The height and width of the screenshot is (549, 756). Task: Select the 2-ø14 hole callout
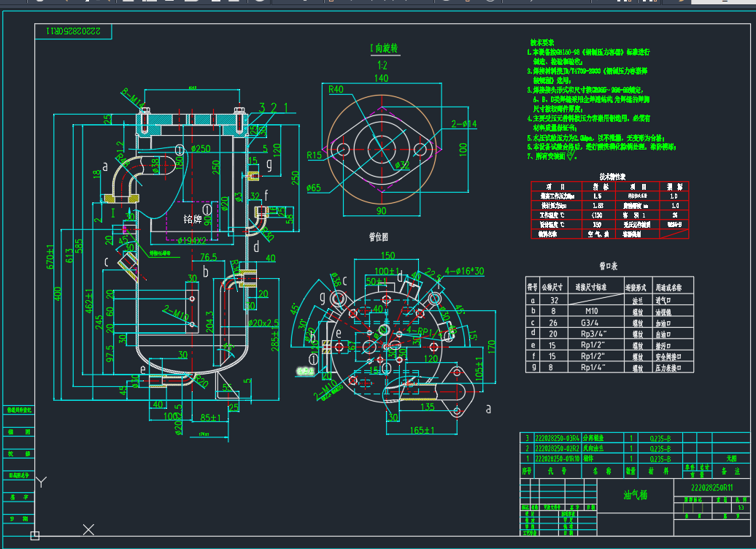pyautogui.click(x=464, y=124)
